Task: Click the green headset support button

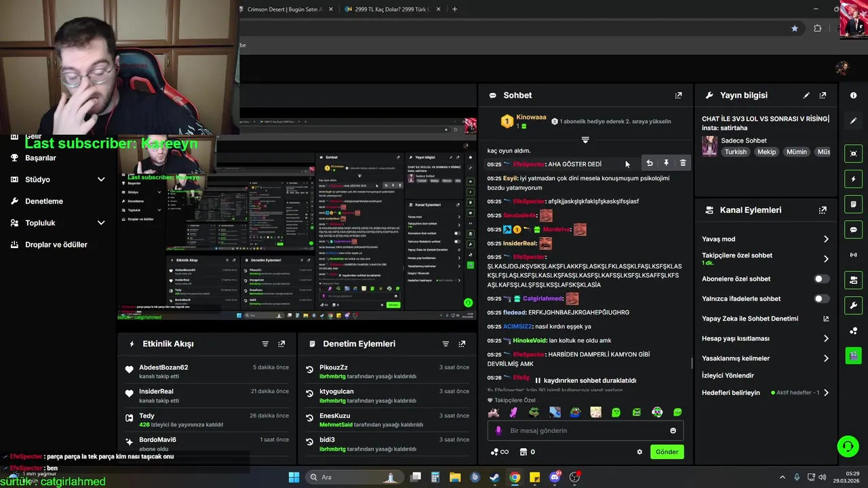Action: 848,446
